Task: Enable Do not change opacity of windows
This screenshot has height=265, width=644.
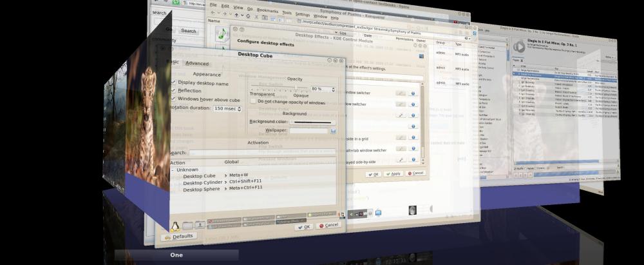Action: [252, 101]
